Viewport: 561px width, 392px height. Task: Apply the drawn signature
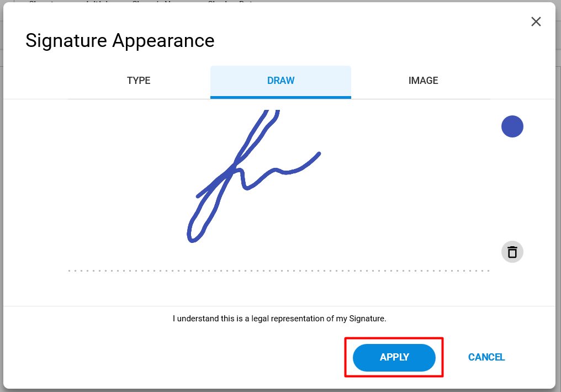(394, 357)
